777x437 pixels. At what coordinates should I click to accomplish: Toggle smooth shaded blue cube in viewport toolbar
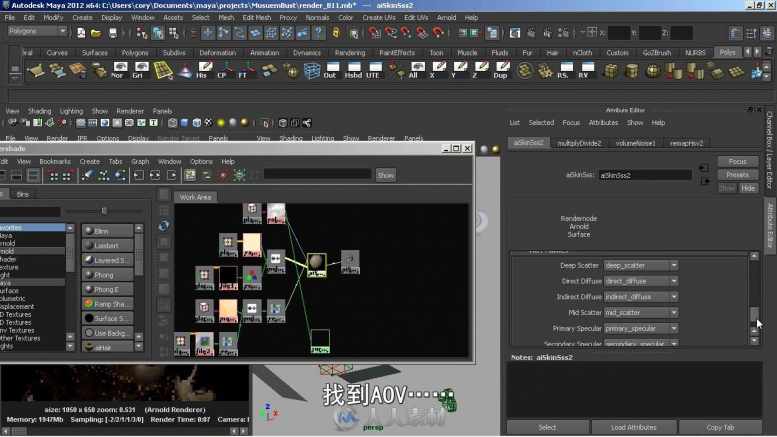[184, 123]
